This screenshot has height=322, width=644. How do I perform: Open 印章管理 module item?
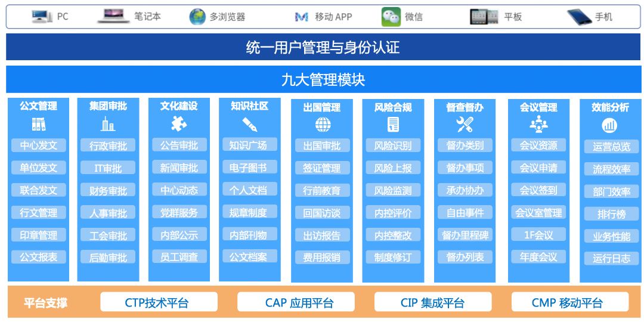point(39,235)
